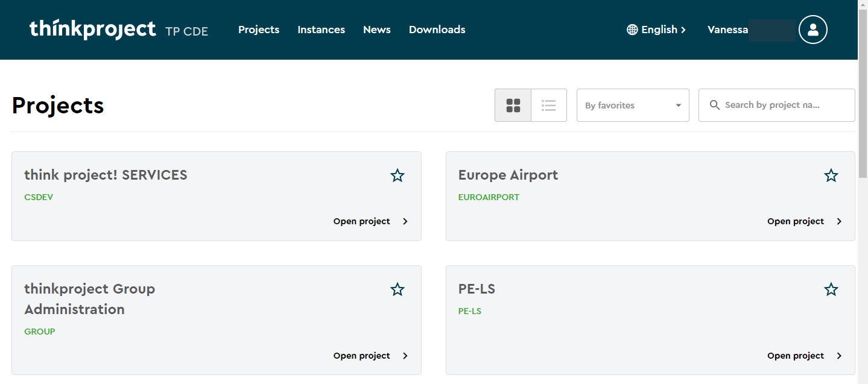868x384 pixels.
Task: Open the English language selector
Action: pos(656,30)
